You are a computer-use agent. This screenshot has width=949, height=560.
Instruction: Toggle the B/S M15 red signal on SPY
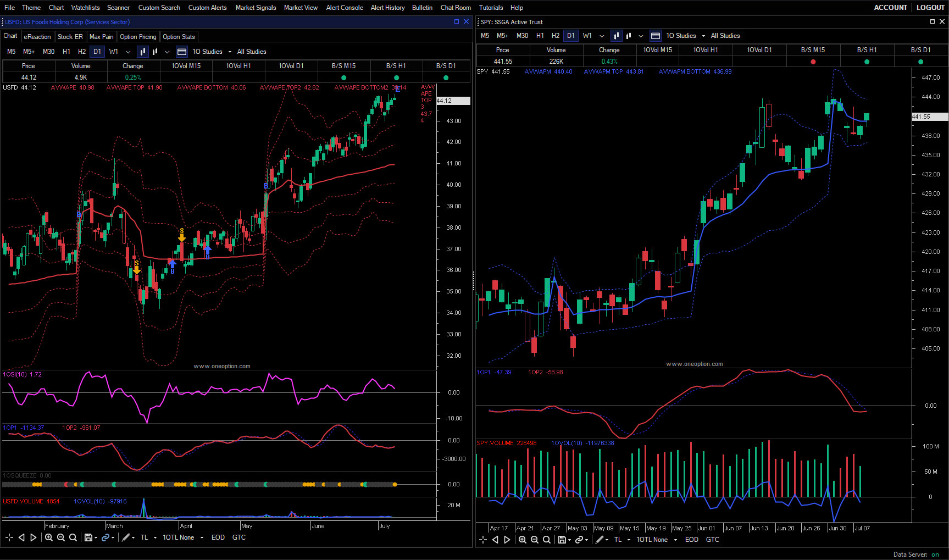pyautogui.click(x=813, y=62)
